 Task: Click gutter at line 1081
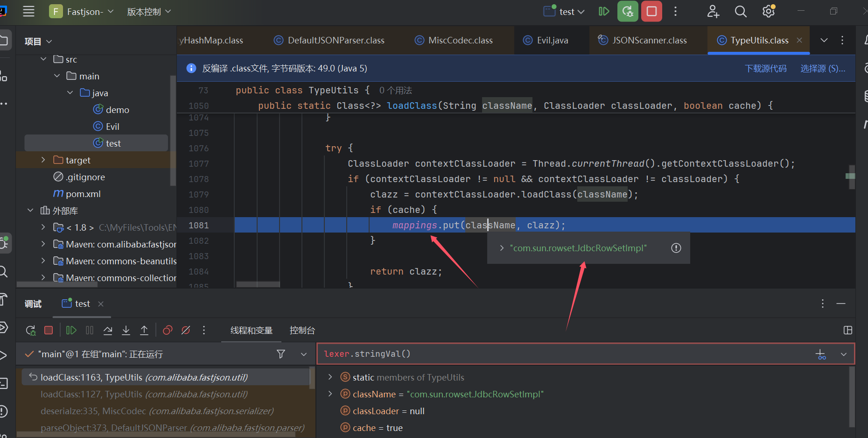pyautogui.click(x=198, y=225)
